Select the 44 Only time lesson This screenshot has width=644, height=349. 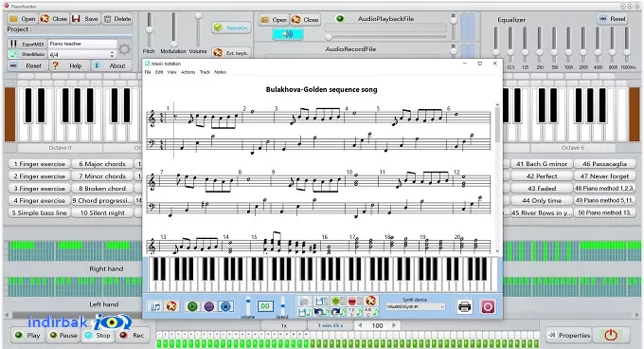pos(542,201)
